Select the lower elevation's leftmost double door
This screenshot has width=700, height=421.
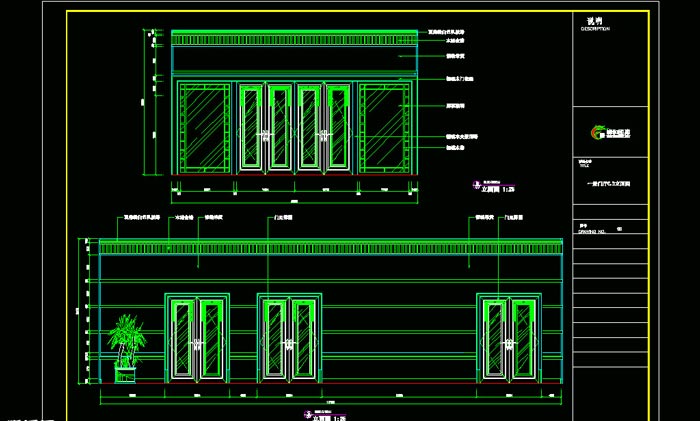[197, 338]
